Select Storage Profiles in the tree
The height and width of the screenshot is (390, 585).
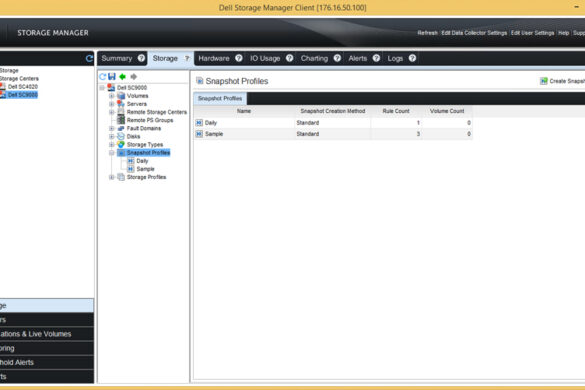pyautogui.click(x=146, y=177)
